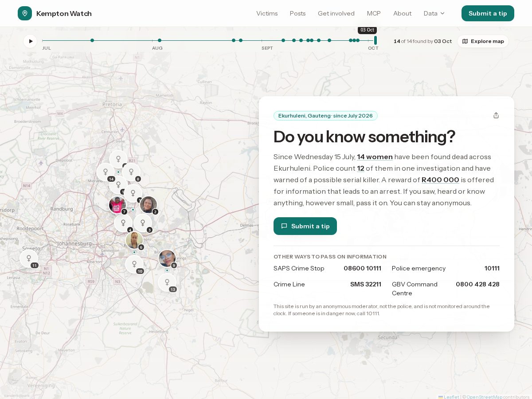Open the Victims page
This screenshot has width=532, height=399.
coord(267,13)
